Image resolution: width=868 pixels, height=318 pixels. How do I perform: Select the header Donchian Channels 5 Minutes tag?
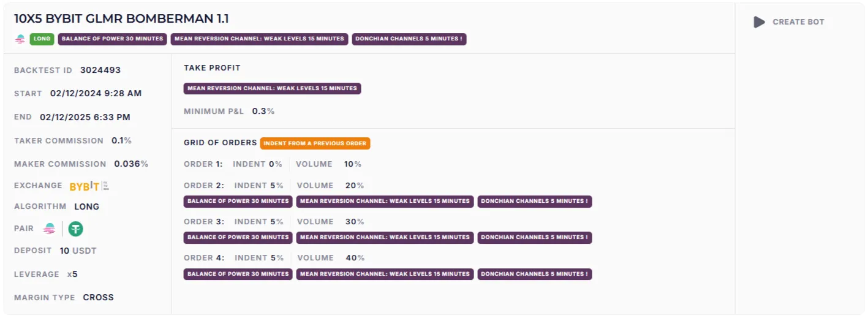coord(409,39)
